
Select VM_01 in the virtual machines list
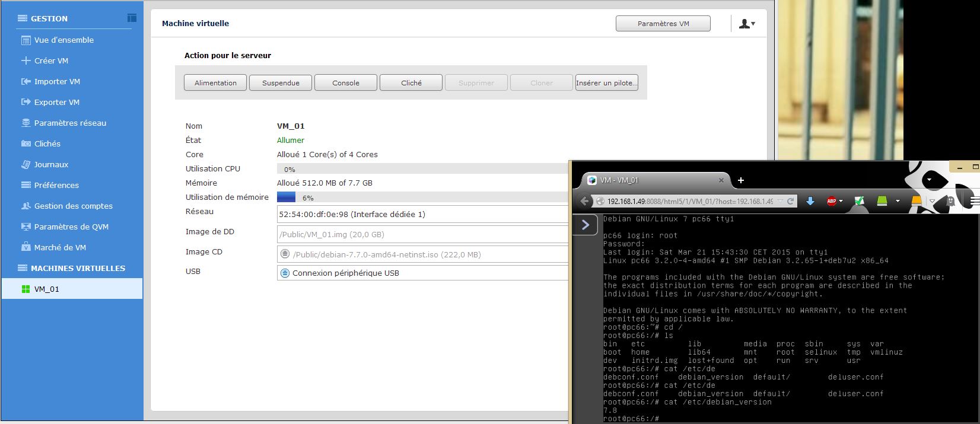(x=47, y=289)
